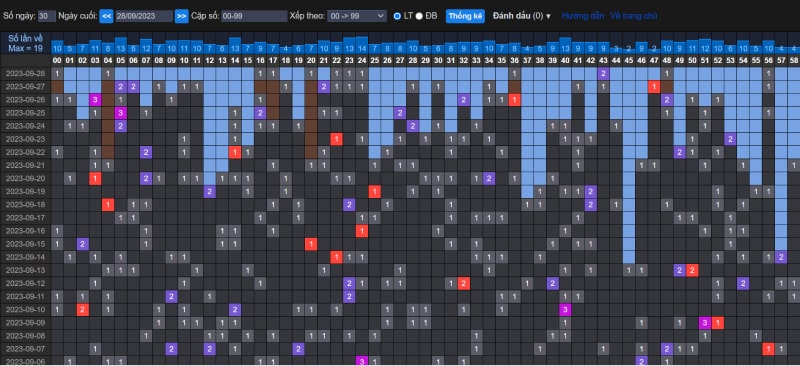Select column header 00
The width and height of the screenshot is (800, 366).
(x=57, y=60)
